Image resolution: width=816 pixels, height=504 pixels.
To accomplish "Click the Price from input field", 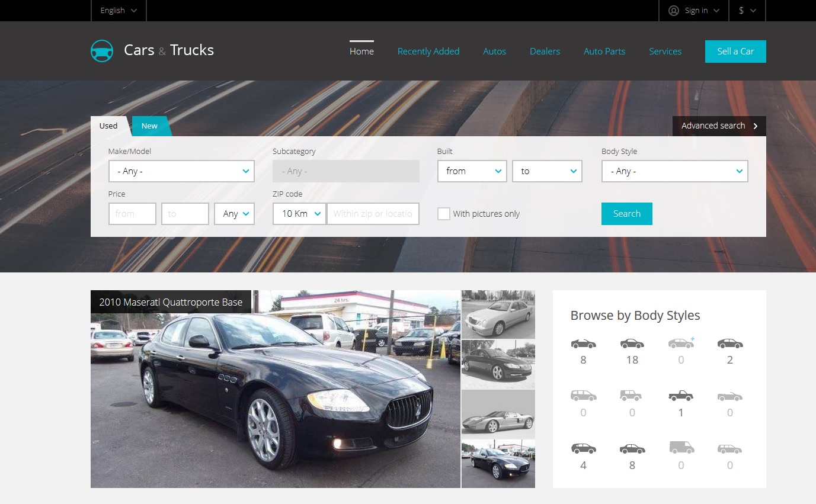I will coord(132,214).
